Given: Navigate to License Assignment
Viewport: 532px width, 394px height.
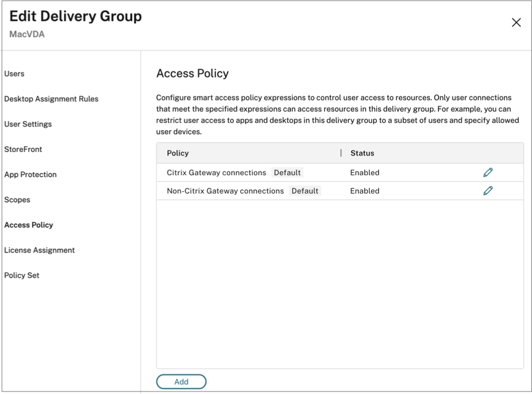Looking at the screenshot, I should [x=39, y=250].
